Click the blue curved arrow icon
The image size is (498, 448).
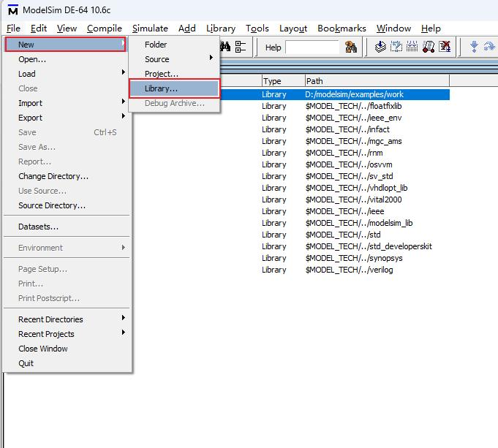pos(489,47)
